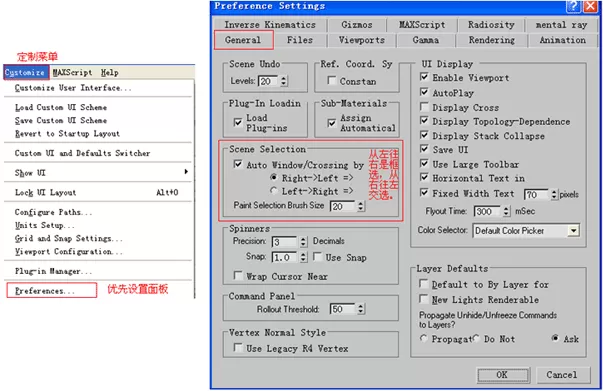Open Viewport Configuration entry

click(x=68, y=251)
